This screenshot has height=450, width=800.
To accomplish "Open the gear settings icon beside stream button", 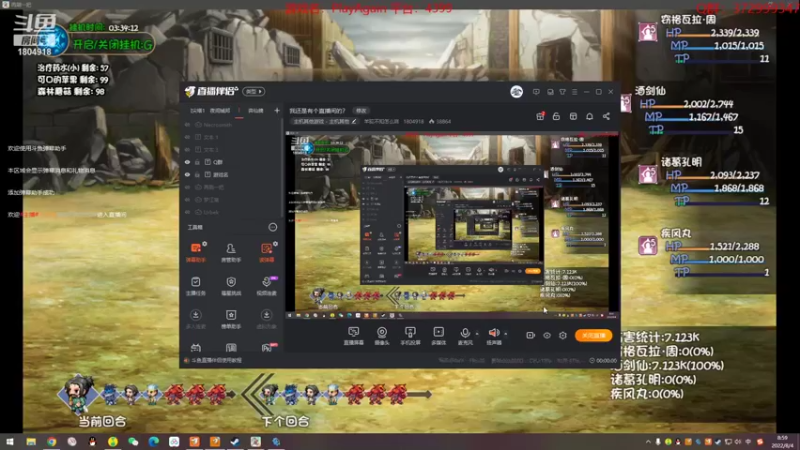I will (563, 335).
